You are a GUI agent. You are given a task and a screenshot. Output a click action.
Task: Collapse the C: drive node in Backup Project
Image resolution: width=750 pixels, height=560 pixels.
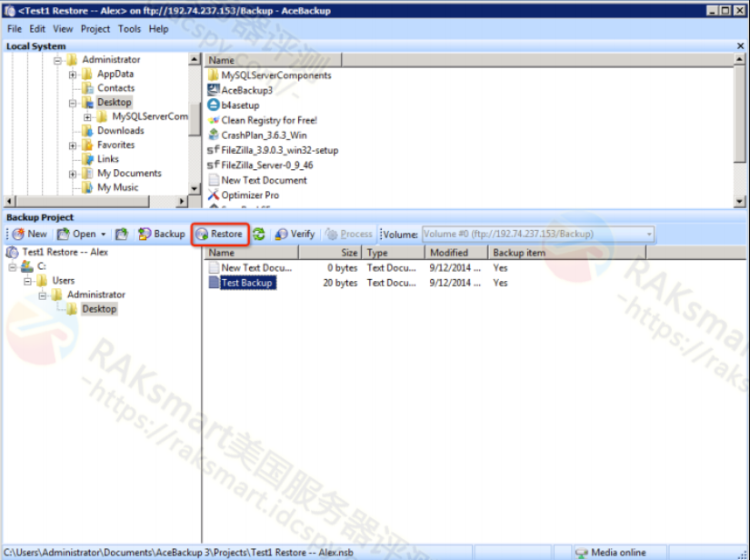pos(13,267)
